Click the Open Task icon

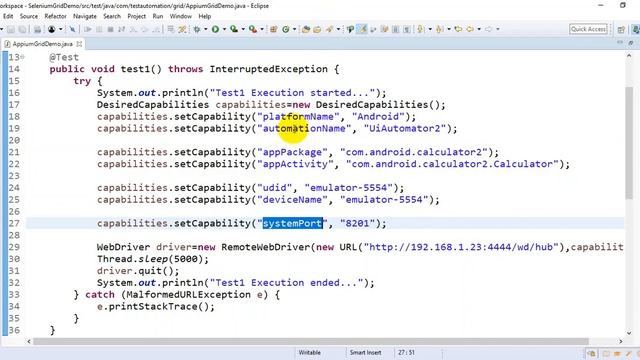pyautogui.click(x=317, y=29)
